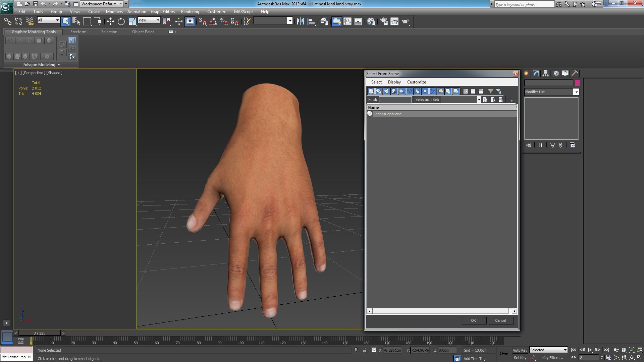Expand the Selection Set dropdown
The height and width of the screenshot is (362, 644).
(x=479, y=100)
